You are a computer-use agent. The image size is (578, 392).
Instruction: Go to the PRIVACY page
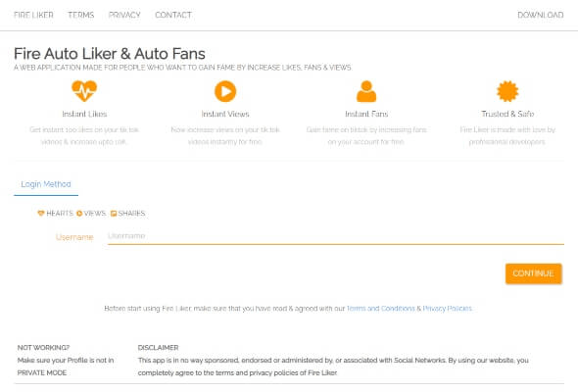tap(124, 15)
